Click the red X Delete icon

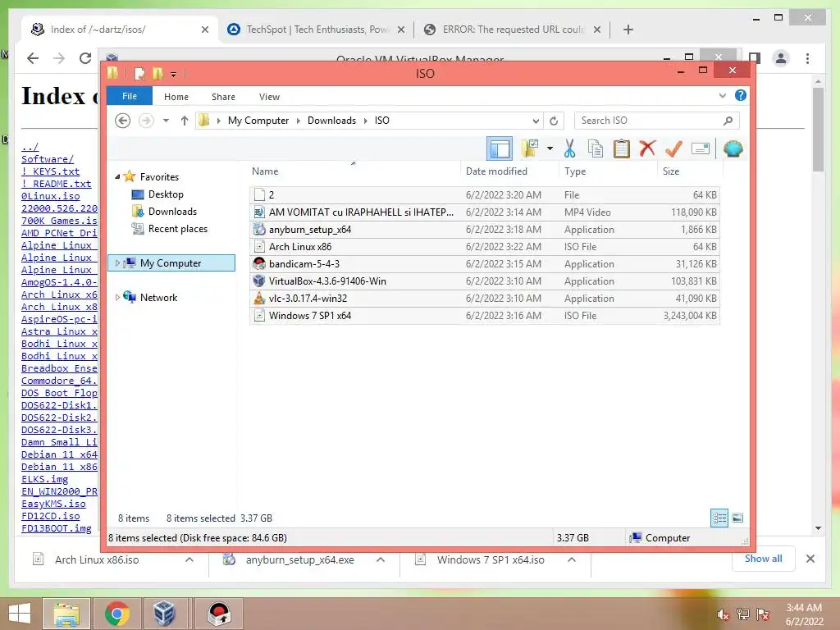647,148
